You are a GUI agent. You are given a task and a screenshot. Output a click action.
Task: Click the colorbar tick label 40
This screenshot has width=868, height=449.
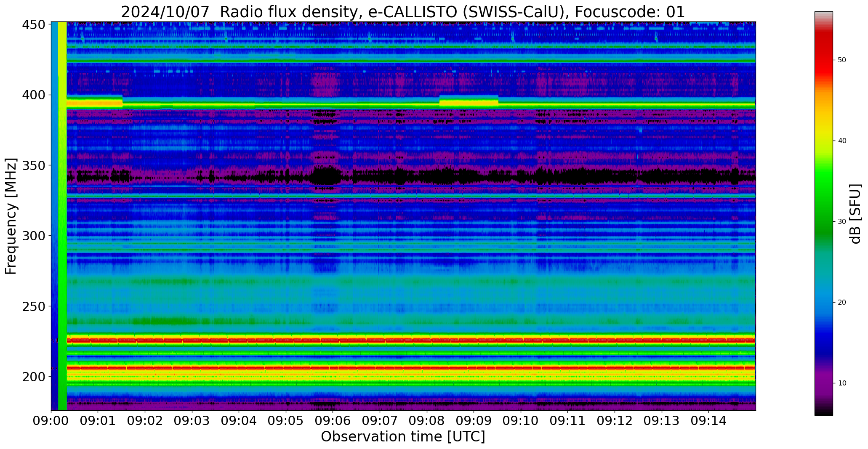(842, 141)
